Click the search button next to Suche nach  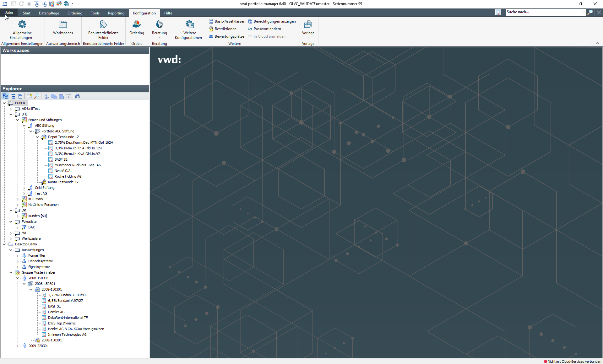[x=590, y=12]
